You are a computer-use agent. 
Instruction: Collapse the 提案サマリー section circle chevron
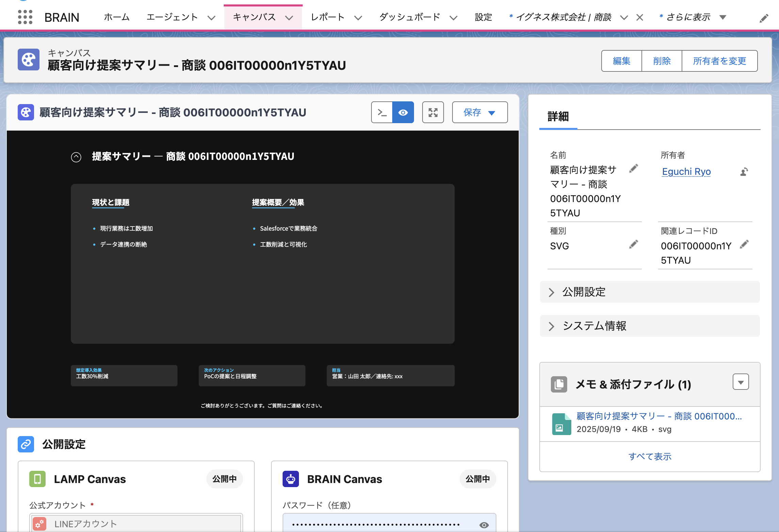tap(76, 157)
